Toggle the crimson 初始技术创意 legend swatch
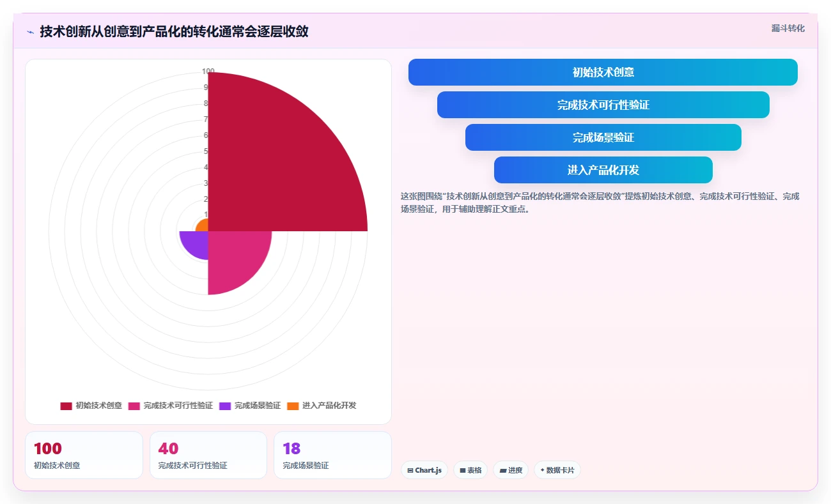The width and height of the screenshot is (831, 504). pyautogui.click(x=66, y=406)
